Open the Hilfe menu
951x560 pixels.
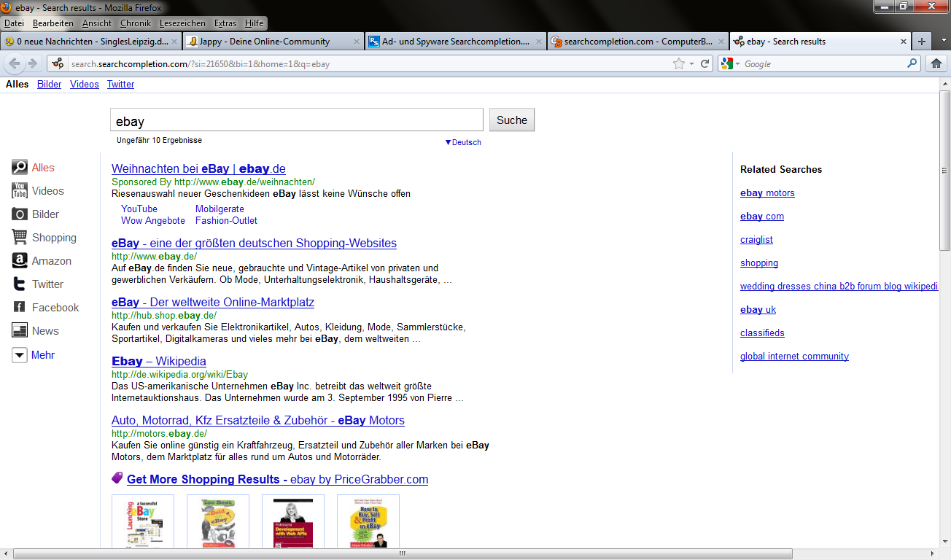[x=255, y=23]
